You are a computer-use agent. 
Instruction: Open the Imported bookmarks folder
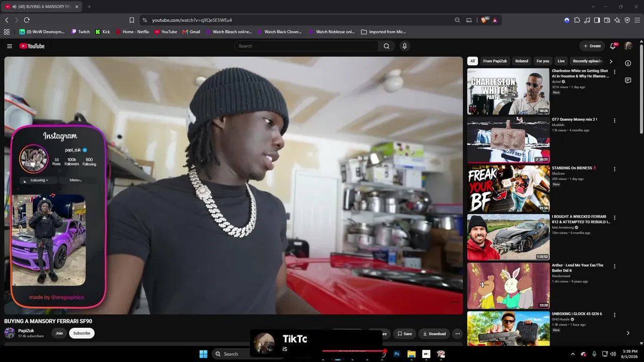click(x=383, y=32)
